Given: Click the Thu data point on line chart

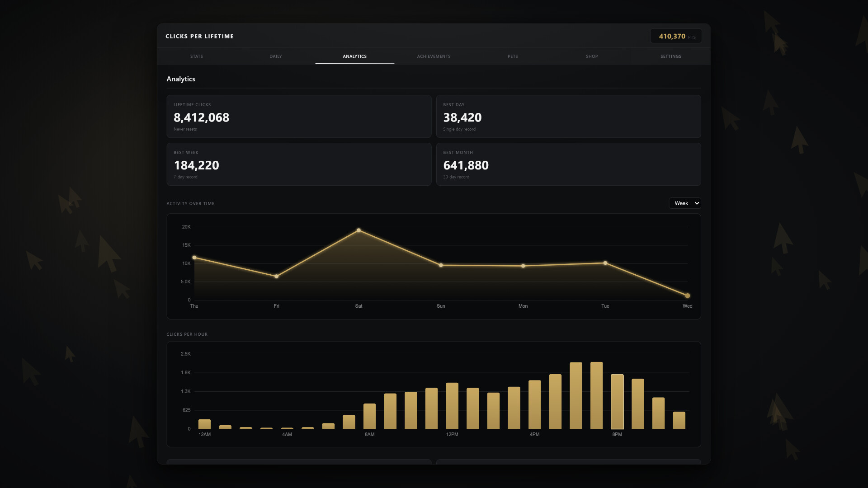Looking at the screenshot, I should pyautogui.click(x=194, y=258).
